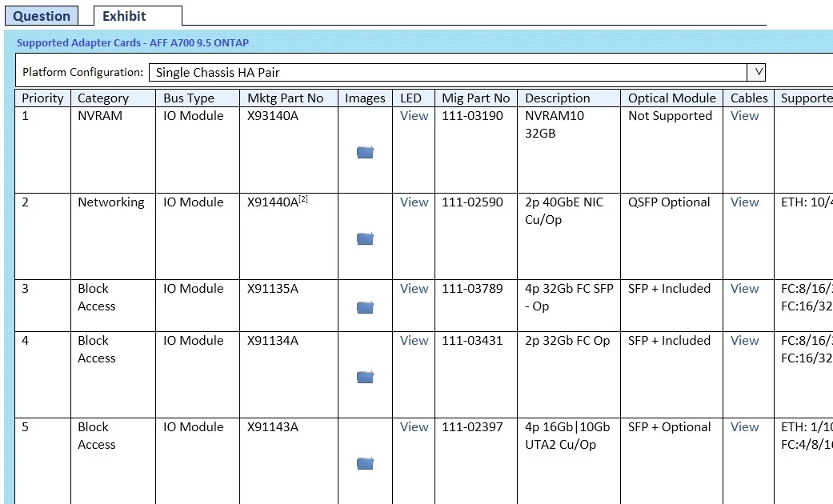The width and height of the screenshot is (833, 504).
Task: Click the Images column header
Action: (365, 98)
